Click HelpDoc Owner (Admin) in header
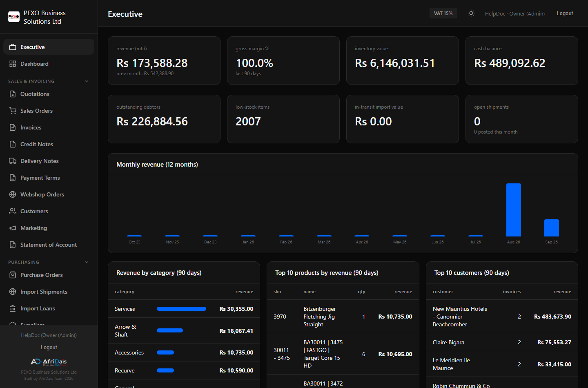Image resolution: width=588 pixels, height=388 pixels. tap(514, 13)
